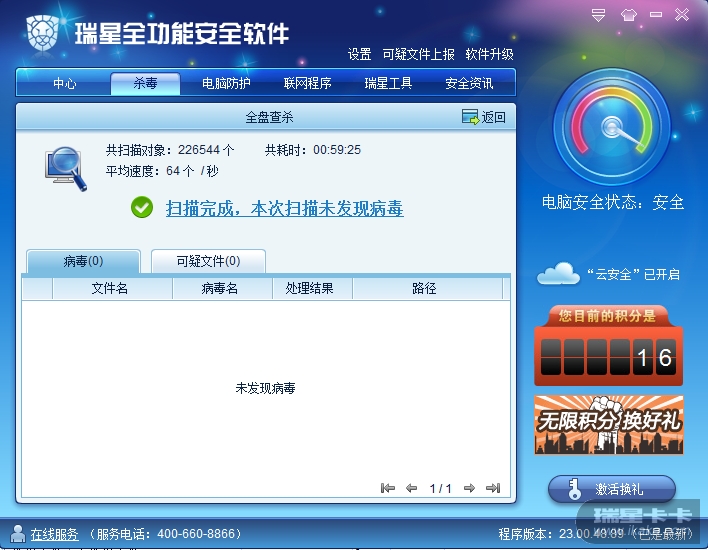Click the 未发现病毒 message
The image size is (708, 550).
click(x=266, y=388)
